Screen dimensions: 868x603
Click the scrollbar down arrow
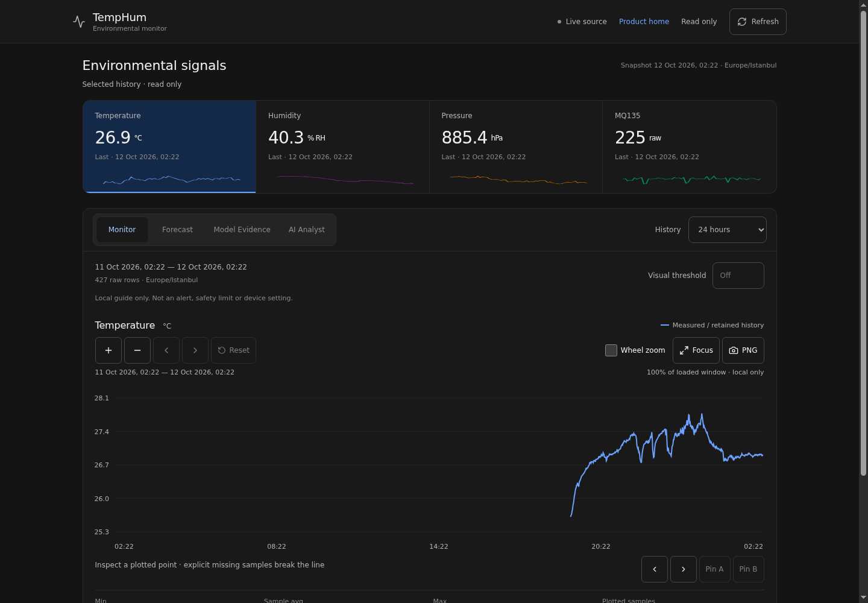coord(863,598)
